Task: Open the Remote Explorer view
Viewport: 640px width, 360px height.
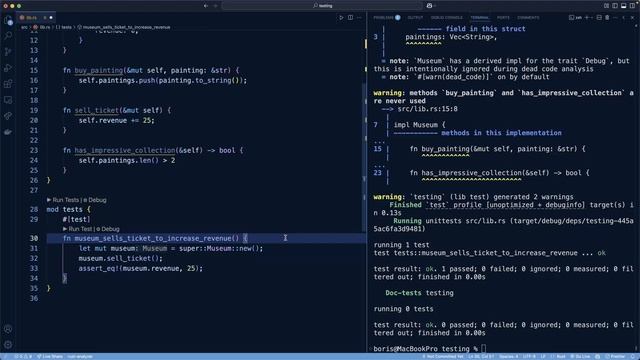Action: [8, 100]
